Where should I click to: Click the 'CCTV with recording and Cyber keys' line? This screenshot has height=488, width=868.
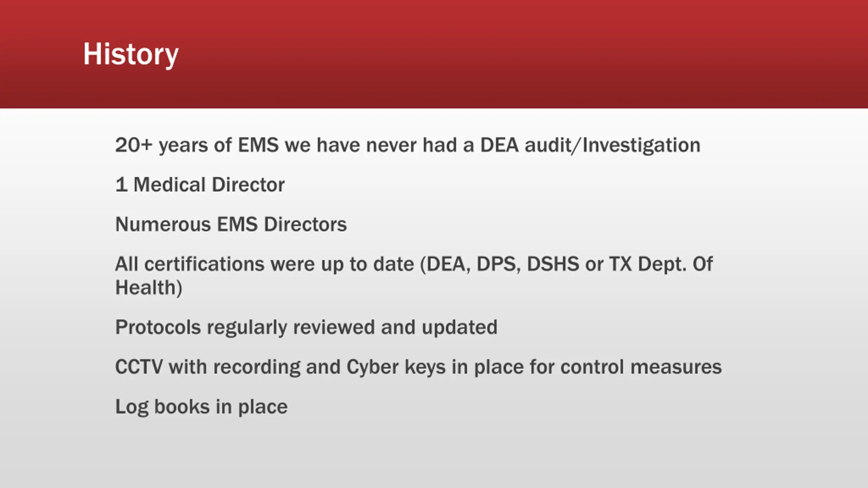(x=418, y=367)
